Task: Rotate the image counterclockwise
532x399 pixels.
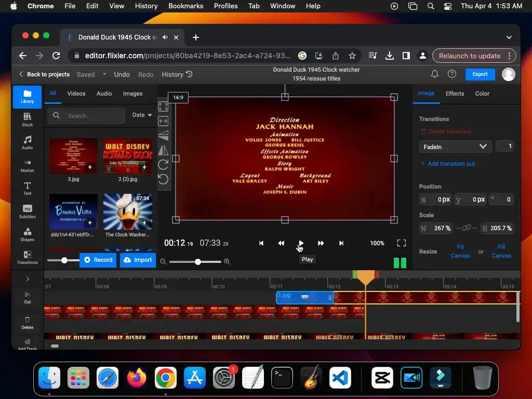Action: 163,179
